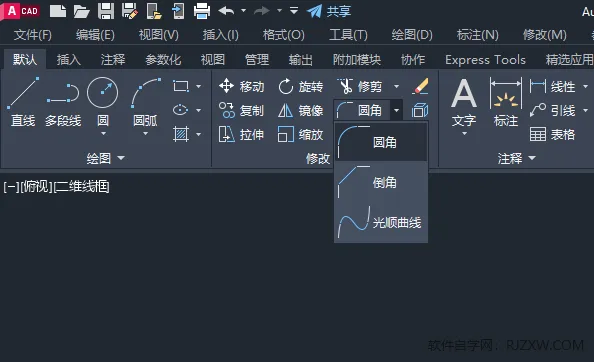
Task: Click the 拉伸 stretch tool
Action: pos(241,134)
